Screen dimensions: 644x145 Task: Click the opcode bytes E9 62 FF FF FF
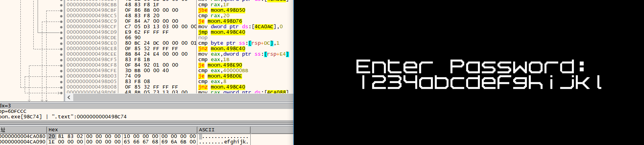point(147,32)
